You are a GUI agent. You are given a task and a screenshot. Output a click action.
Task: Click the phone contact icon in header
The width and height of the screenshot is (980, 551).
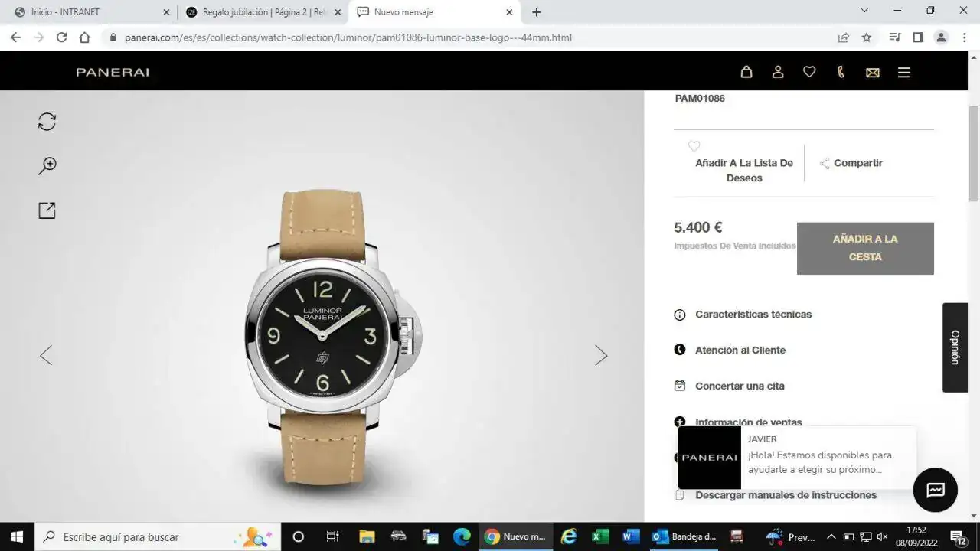coord(841,72)
